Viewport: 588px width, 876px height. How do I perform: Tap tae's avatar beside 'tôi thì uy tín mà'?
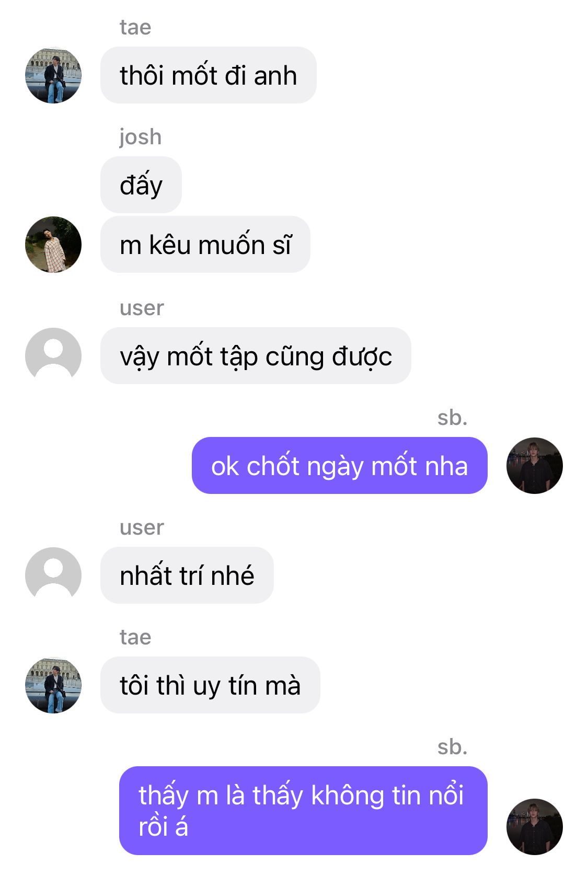click(53, 685)
